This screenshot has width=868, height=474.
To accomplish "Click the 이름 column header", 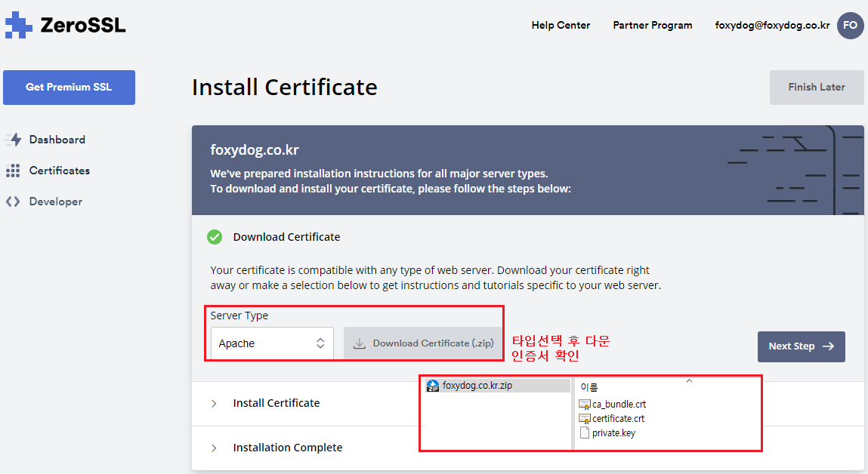I will click(589, 387).
